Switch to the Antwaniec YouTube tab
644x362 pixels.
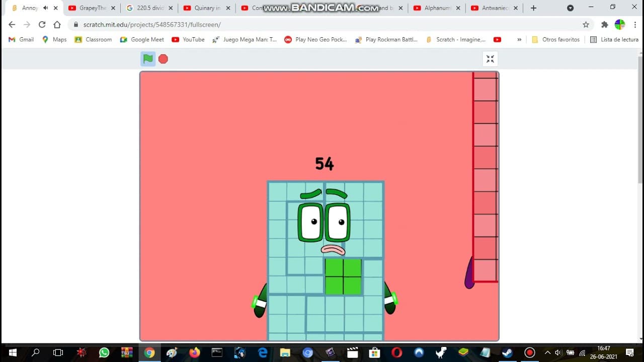(x=496, y=8)
